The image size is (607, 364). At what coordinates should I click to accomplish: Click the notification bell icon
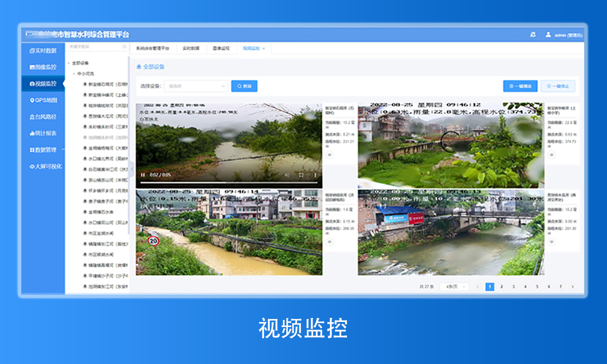tap(533, 34)
